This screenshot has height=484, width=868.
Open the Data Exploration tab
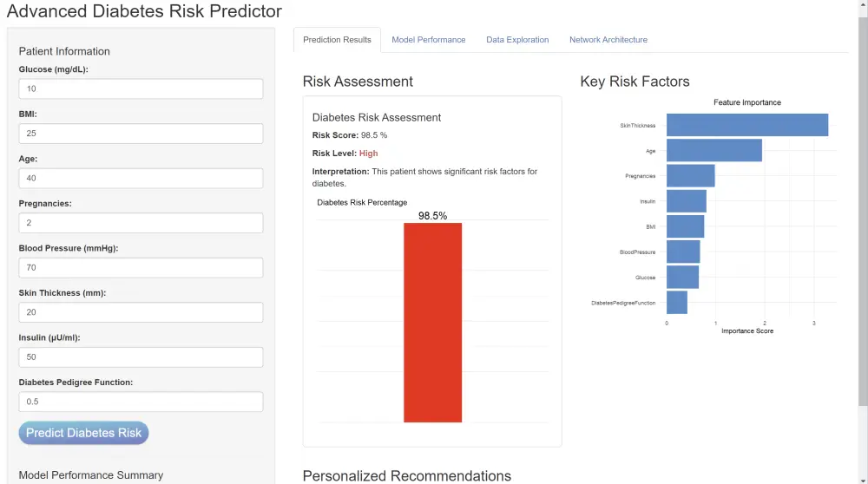517,40
